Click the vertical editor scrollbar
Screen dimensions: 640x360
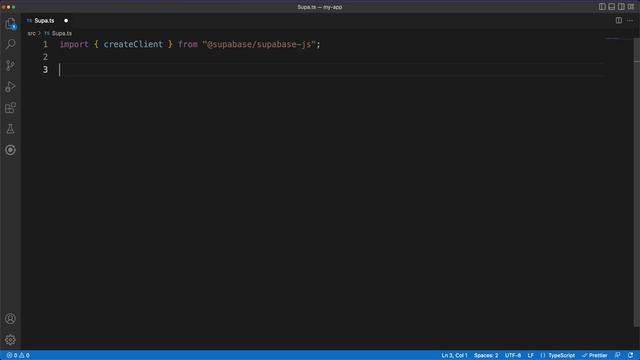point(636,182)
